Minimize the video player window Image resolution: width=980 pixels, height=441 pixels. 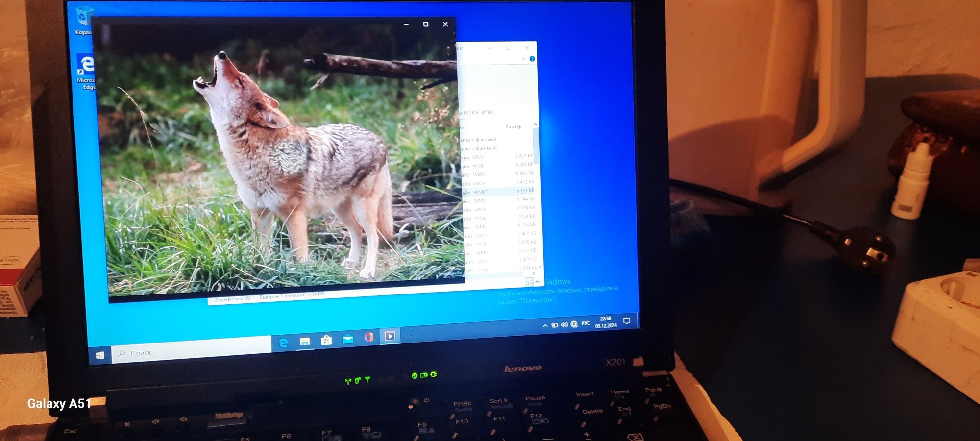click(406, 24)
